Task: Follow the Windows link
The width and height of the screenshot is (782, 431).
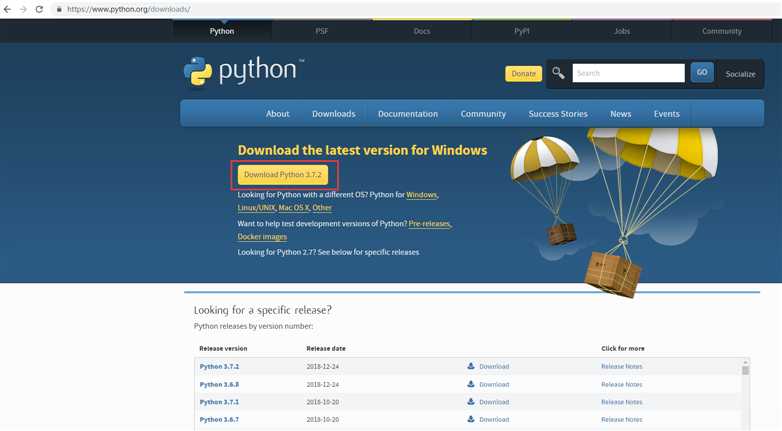Action: 421,195
